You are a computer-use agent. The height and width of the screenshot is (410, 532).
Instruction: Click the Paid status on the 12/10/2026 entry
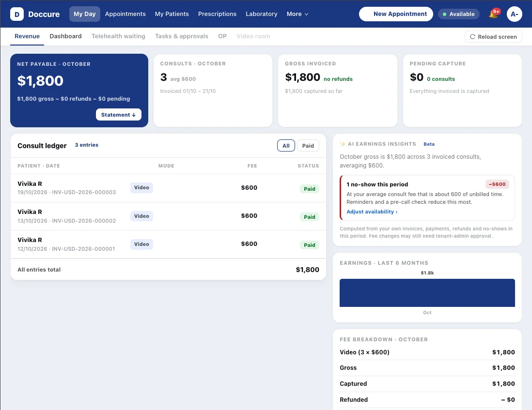pyautogui.click(x=310, y=245)
